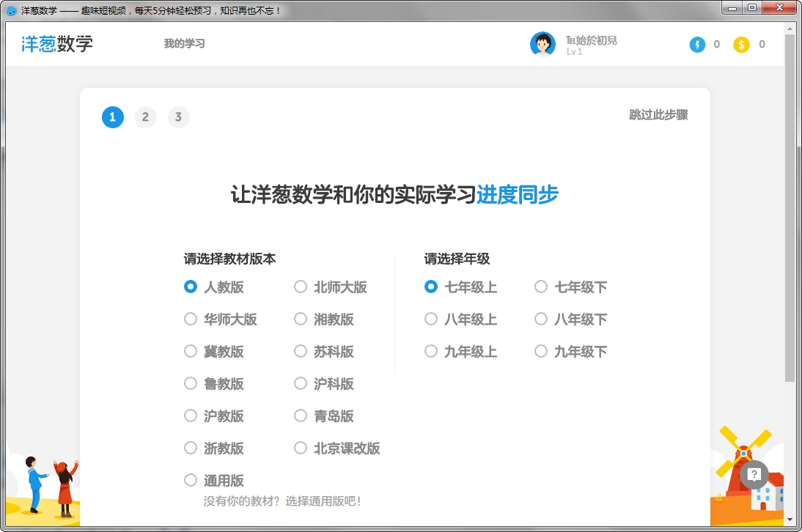Image resolution: width=802 pixels, height=532 pixels.
Task: Click the step 3 circle
Action: pyautogui.click(x=178, y=117)
